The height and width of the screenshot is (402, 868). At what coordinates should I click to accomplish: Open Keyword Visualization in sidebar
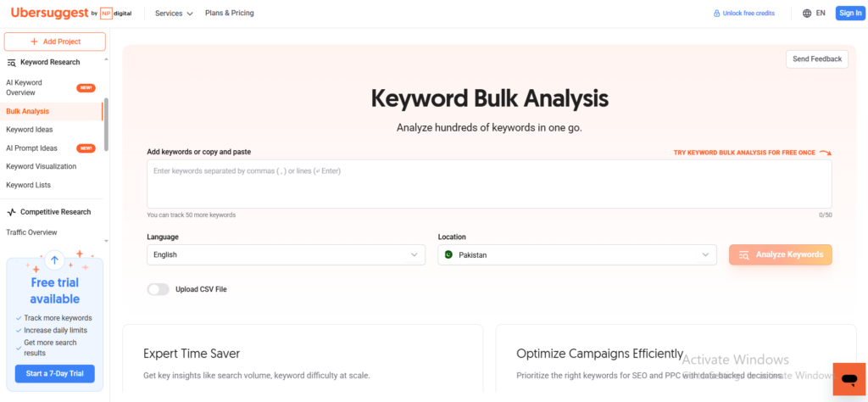pyautogui.click(x=41, y=166)
